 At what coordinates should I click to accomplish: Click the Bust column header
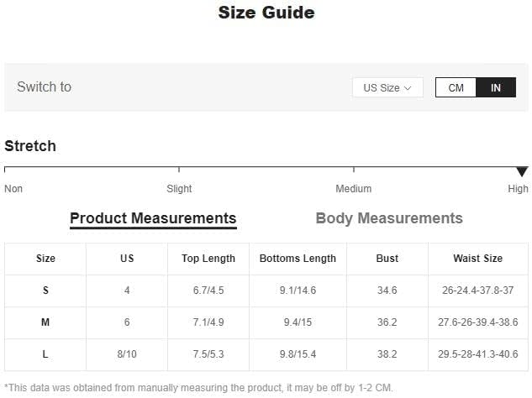(x=387, y=259)
